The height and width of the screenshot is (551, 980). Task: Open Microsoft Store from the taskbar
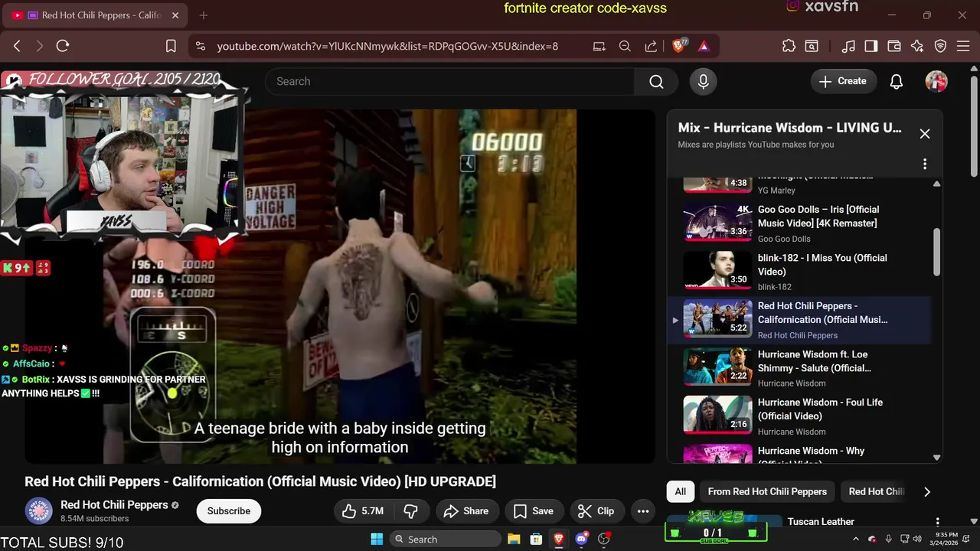(536, 539)
